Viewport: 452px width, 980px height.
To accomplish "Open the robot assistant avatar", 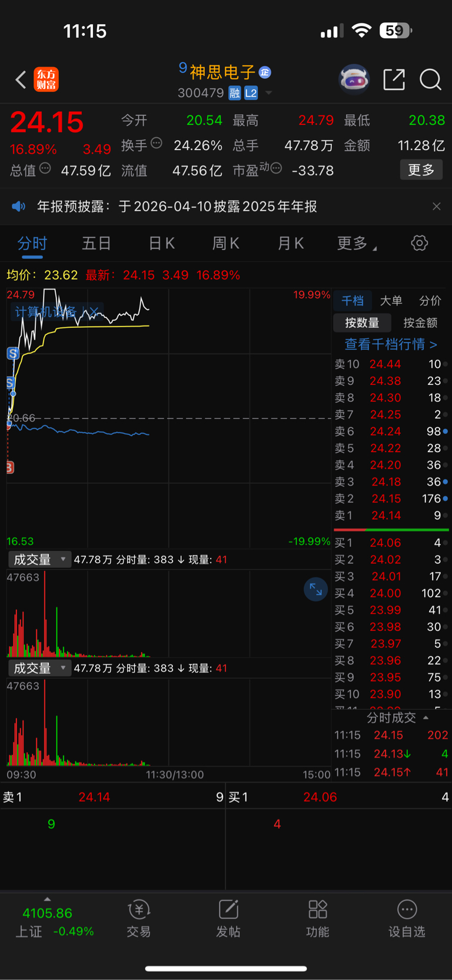I will [354, 79].
